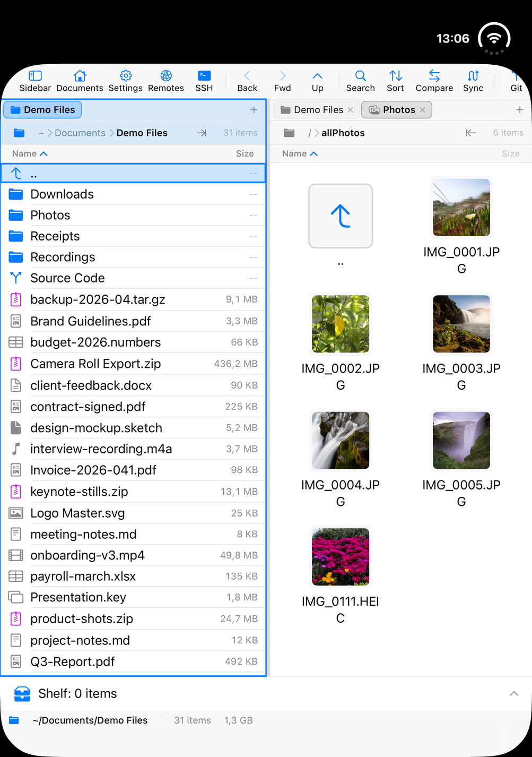Select the Downloads folder
Image resolution: width=532 pixels, height=757 pixels.
134,194
